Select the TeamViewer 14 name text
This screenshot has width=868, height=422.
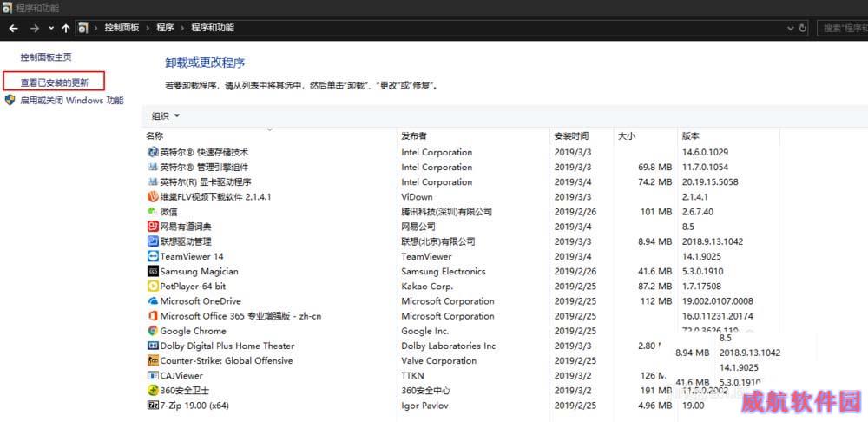tap(192, 256)
